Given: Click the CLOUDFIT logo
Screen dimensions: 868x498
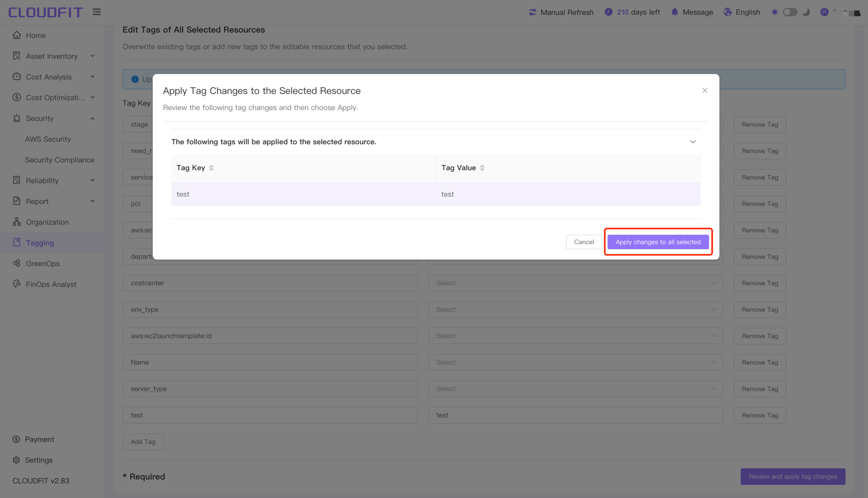Looking at the screenshot, I should pos(46,12).
